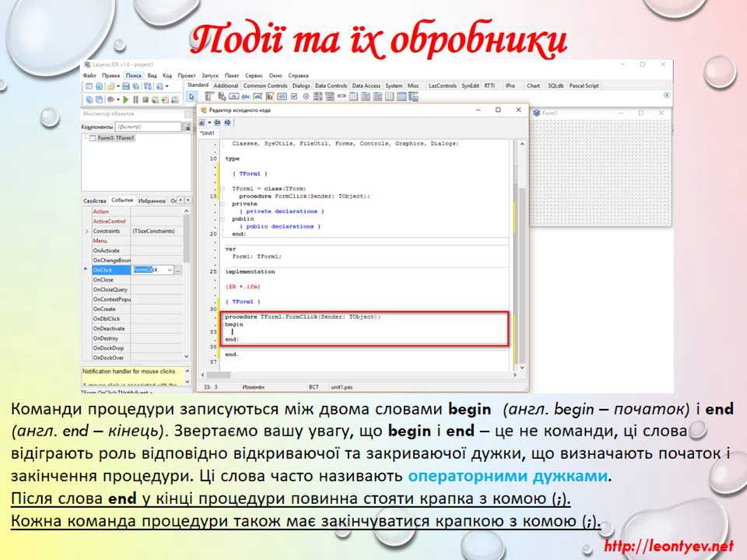Click the Jump forward arrow in editor
The height and width of the screenshot is (560, 747).
click(227, 122)
